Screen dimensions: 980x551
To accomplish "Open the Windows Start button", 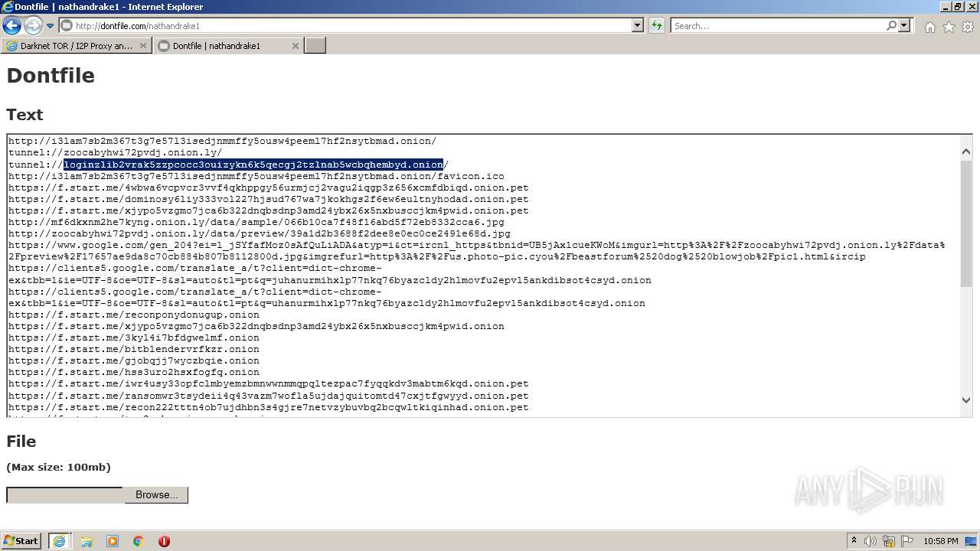I will click(21, 541).
